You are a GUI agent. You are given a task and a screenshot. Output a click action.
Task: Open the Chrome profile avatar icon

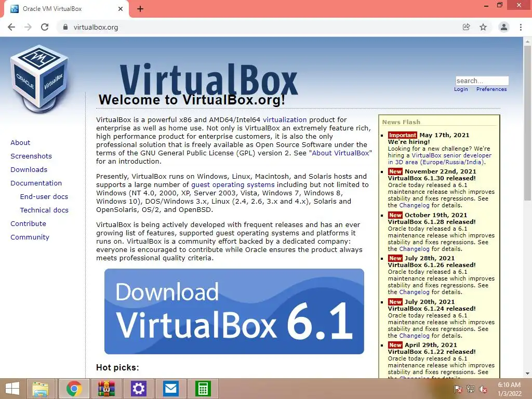pyautogui.click(x=504, y=27)
